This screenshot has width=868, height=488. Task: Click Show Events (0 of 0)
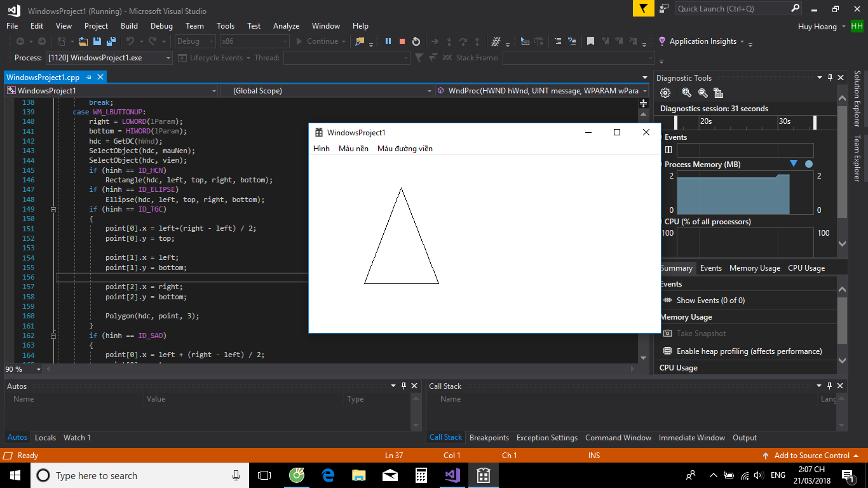(710, 300)
